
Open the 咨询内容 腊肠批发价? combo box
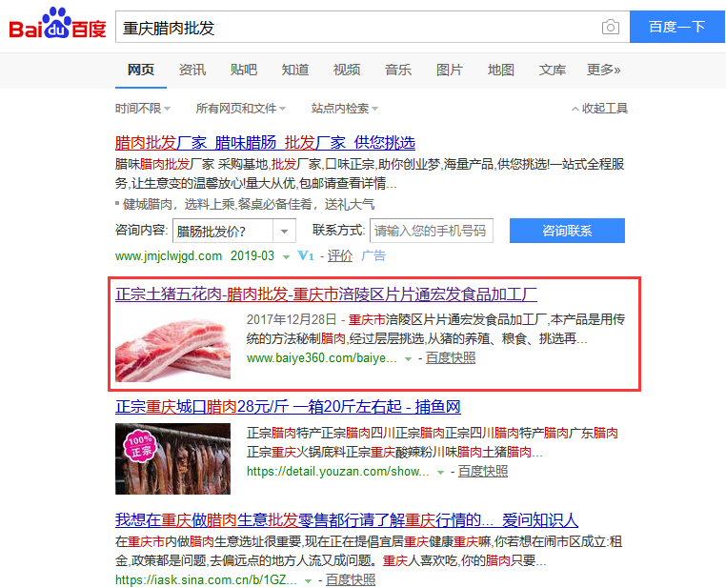[x=233, y=231]
